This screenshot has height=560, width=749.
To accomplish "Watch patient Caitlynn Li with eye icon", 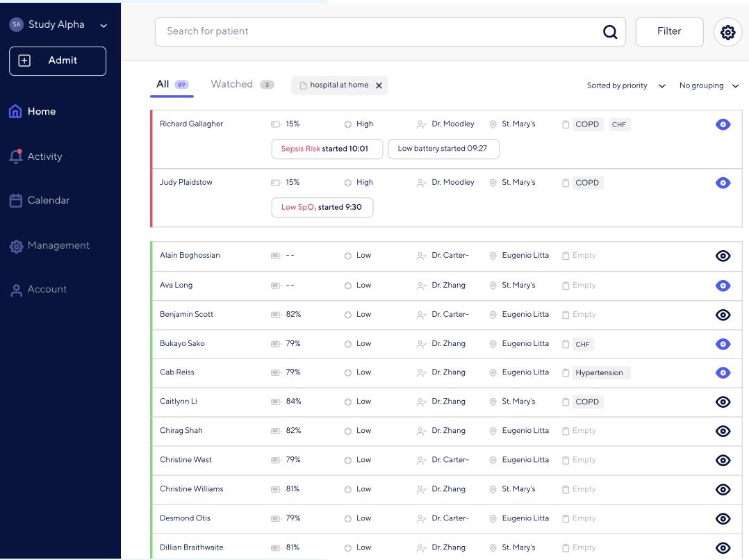I will (x=723, y=402).
